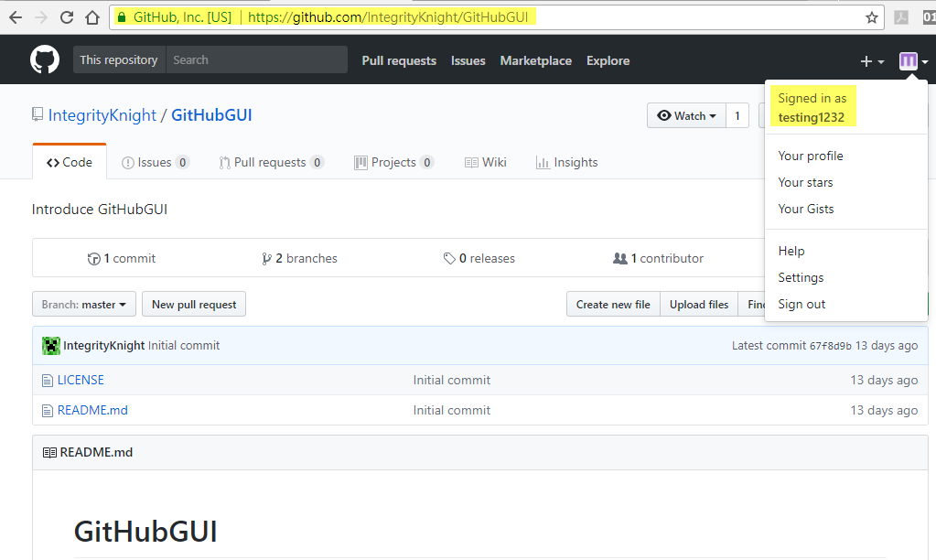
Task: Click the GitHub search input field
Action: point(257,59)
